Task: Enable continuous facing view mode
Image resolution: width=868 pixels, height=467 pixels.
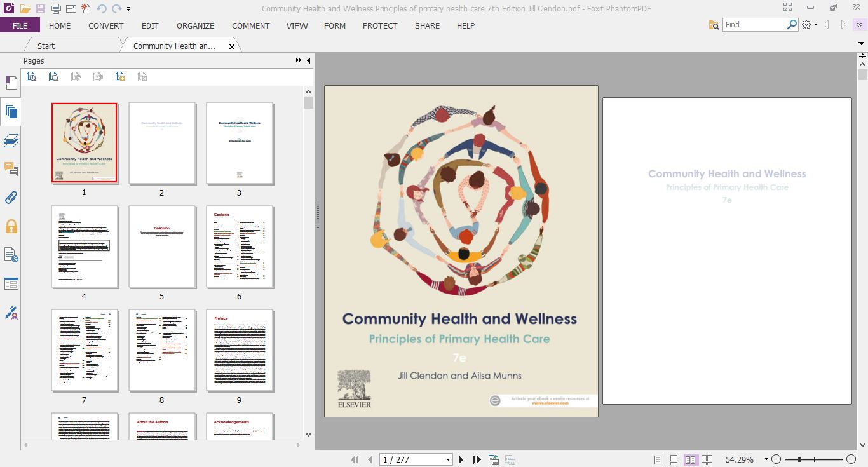Action: (707, 459)
